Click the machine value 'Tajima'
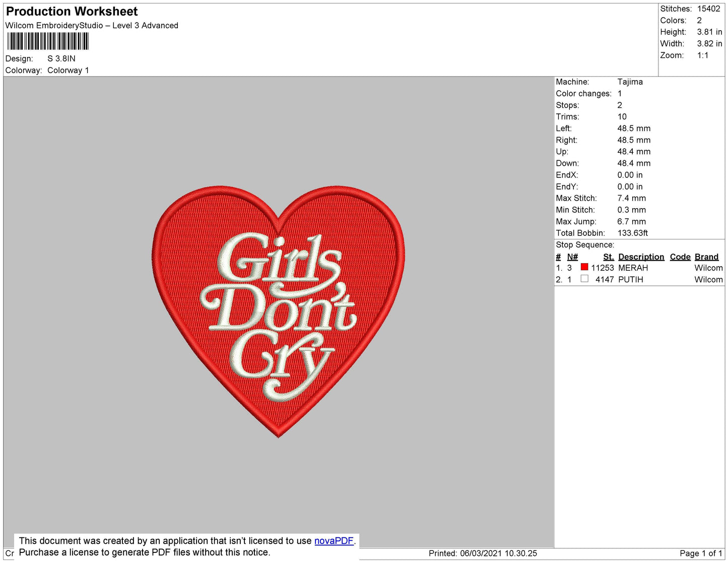Viewport: 728px width, 563px height. tap(630, 82)
